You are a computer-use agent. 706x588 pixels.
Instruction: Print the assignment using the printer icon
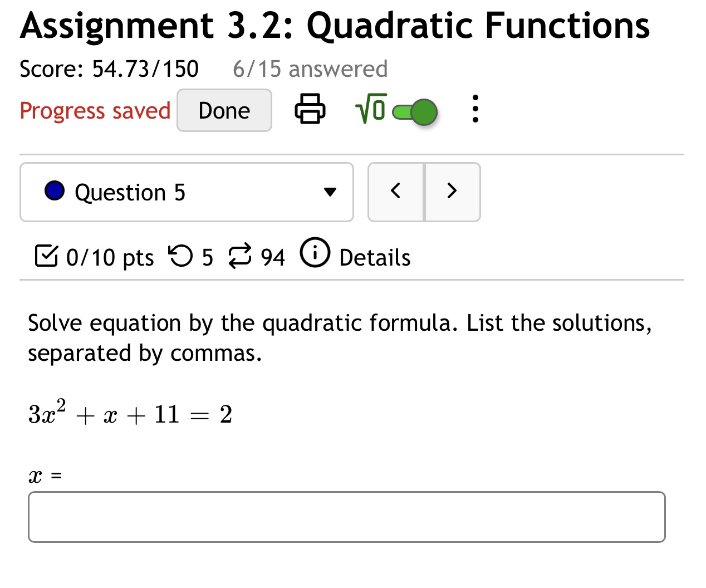tap(310, 110)
